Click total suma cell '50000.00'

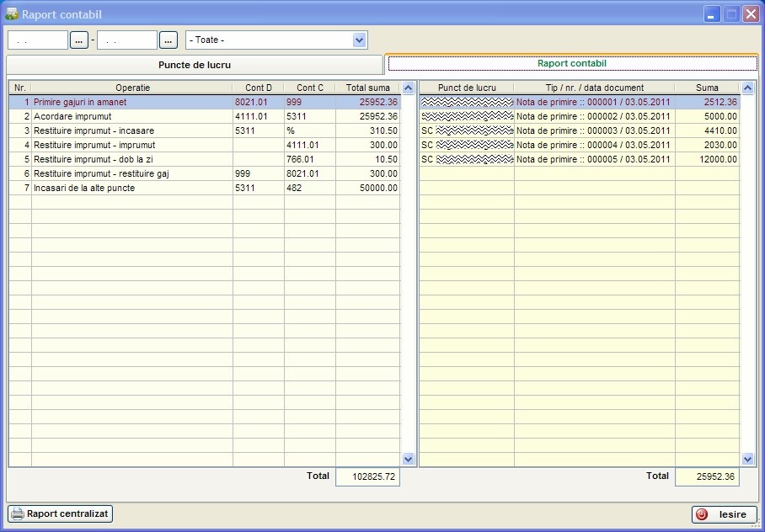[x=368, y=188]
